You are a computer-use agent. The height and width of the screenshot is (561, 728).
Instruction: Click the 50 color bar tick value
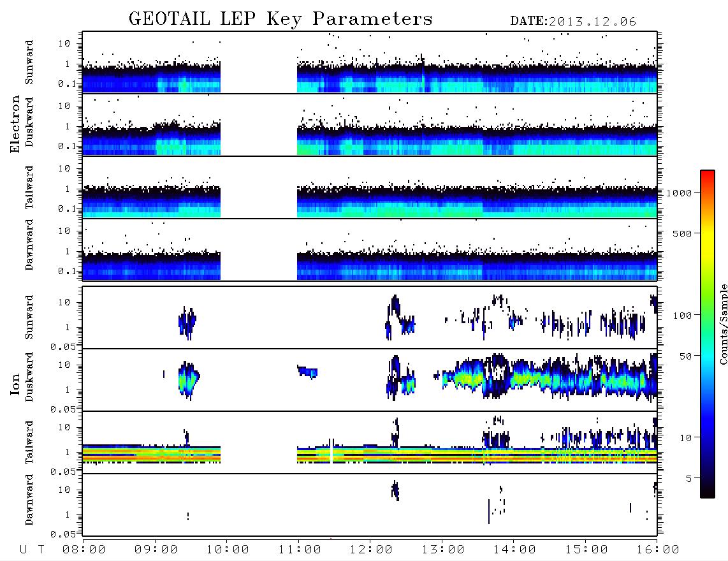685,356
